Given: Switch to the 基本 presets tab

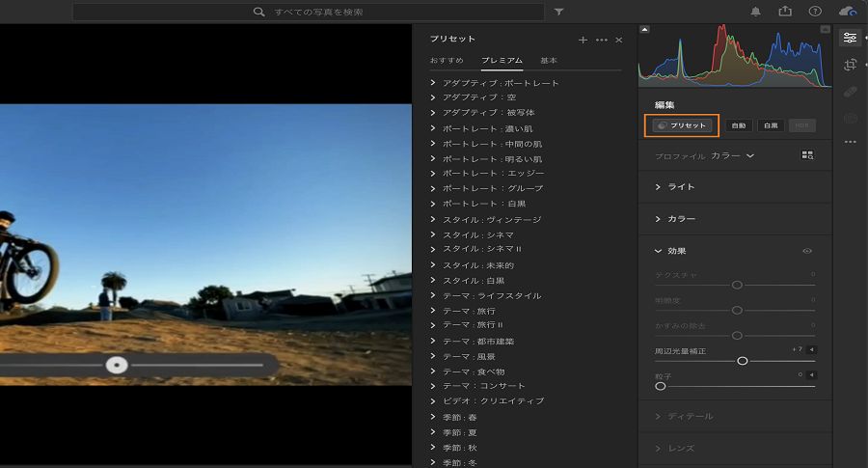Looking at the screenshot, I should [x=549, y=61].
